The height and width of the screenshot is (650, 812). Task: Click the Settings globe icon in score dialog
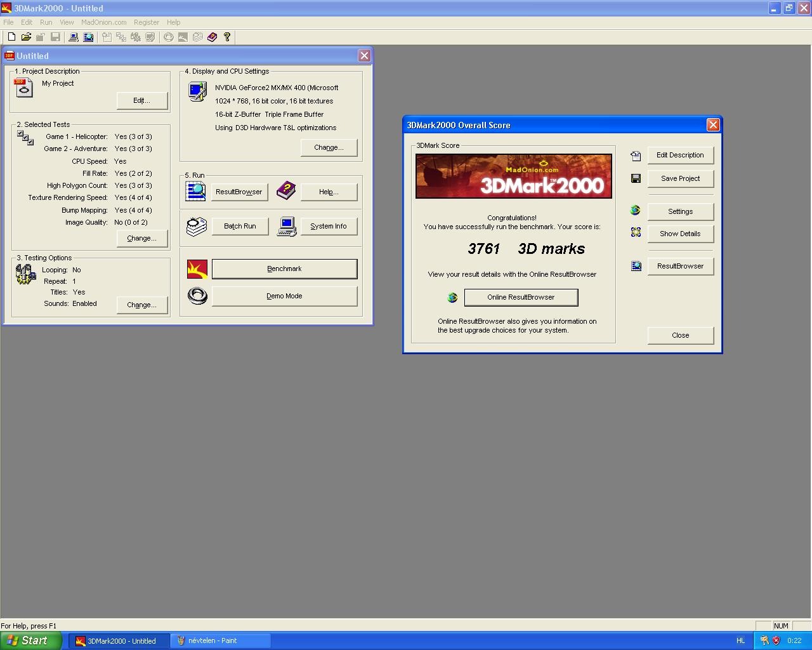pos(636,211)
